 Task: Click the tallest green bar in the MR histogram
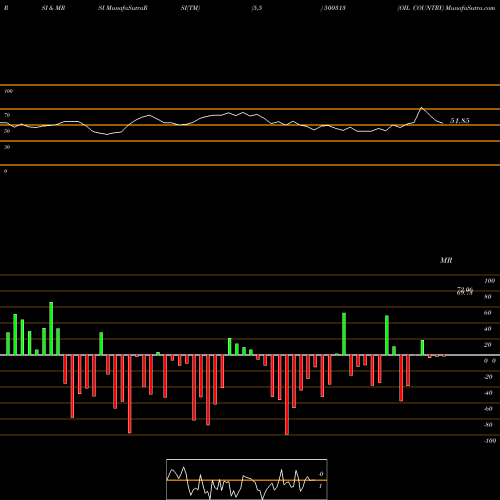pyautogui.click(x=51, y=328)
